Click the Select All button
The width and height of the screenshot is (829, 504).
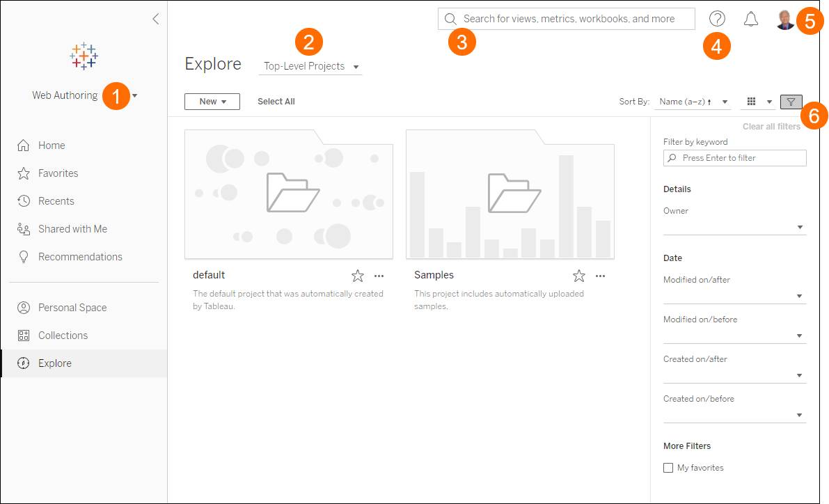tap(276, 101)
